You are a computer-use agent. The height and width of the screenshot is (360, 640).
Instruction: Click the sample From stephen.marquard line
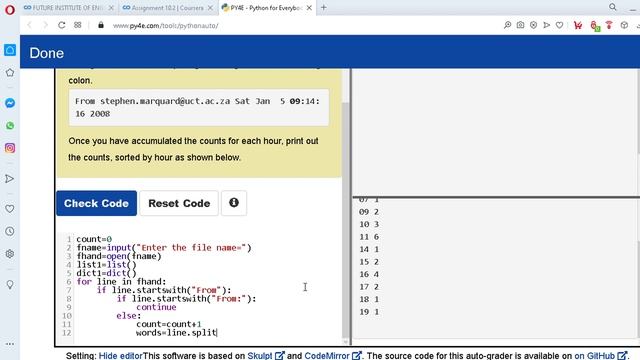point(199,107)
